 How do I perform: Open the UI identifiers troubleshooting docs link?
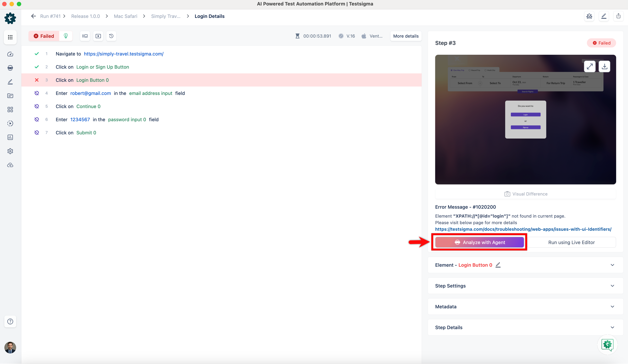point(523,229)
